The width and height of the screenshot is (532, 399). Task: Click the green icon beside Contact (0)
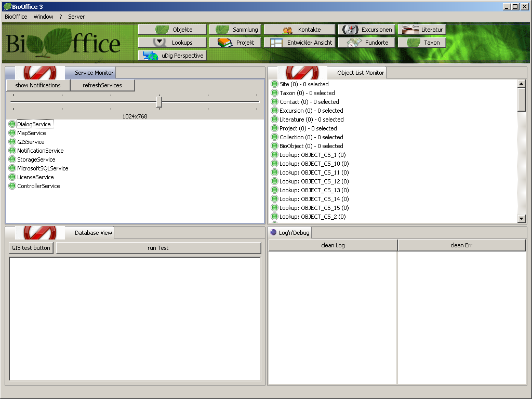tap(274, 101)
